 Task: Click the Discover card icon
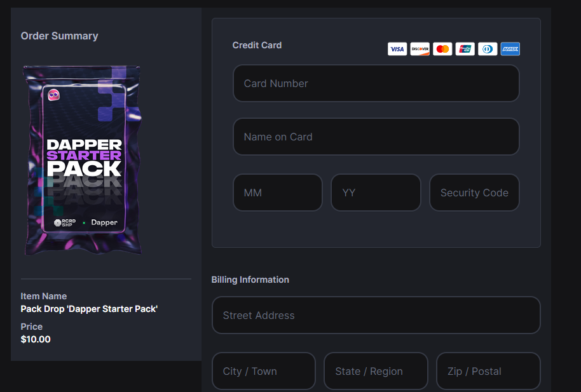tap(420, 49)
